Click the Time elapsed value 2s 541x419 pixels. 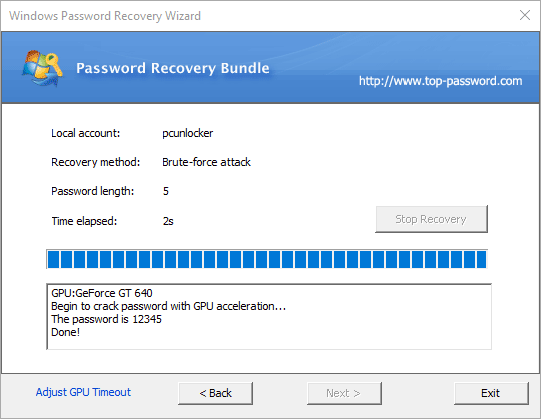pyautogui.click(x=168, y=221)
